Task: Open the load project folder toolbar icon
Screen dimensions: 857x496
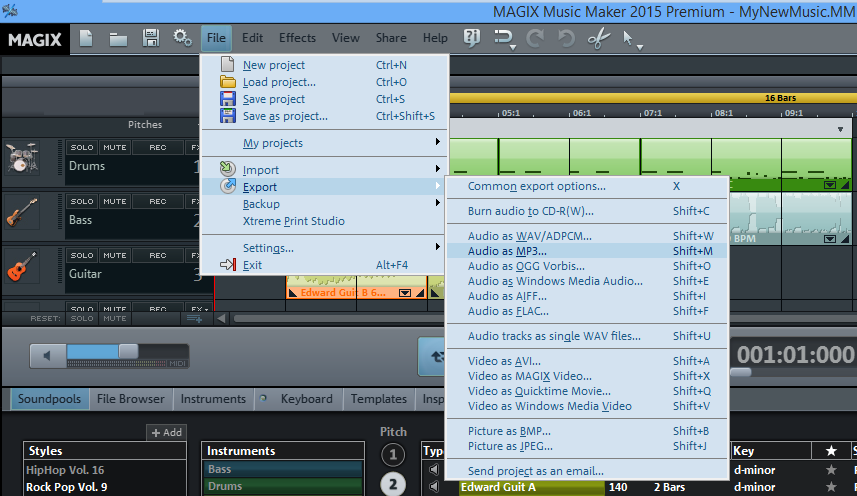Action: [x=118, y=39]
